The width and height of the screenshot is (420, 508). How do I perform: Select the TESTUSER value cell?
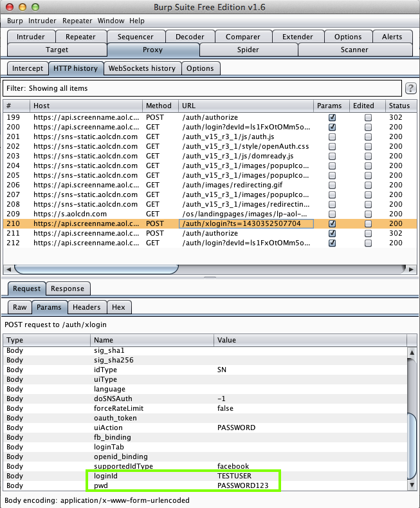coord(234,476)
